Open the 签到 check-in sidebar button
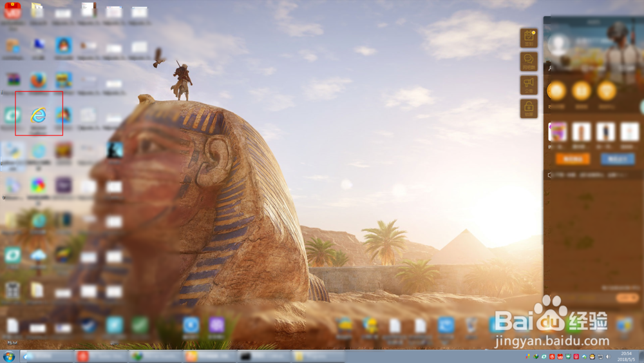Viewport: 644px width, 363px height. click(x=529, y=38)
